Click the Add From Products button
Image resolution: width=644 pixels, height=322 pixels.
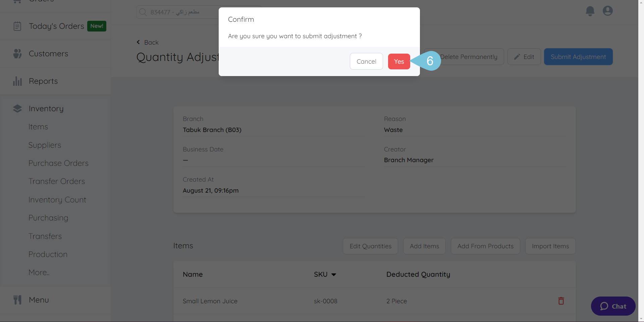[x=485, y=246]
